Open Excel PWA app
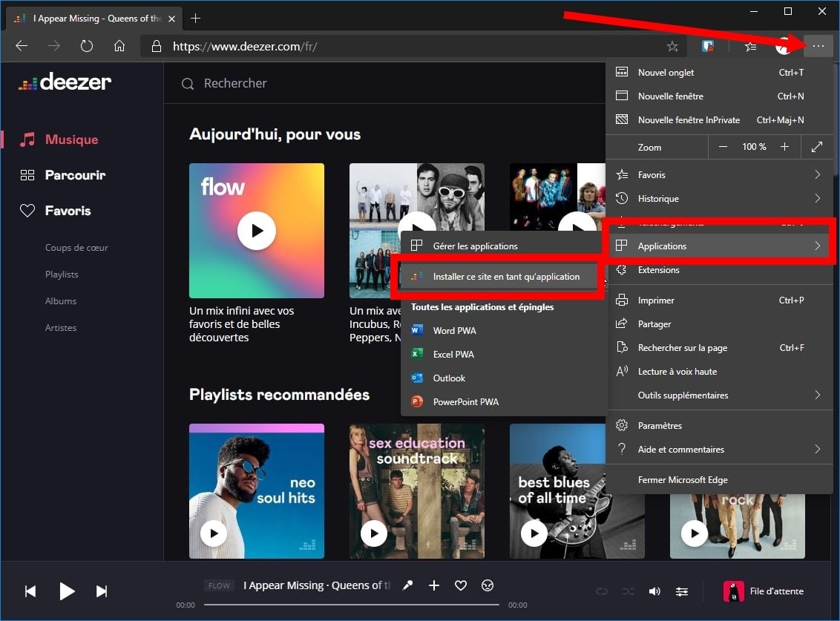The height and width of the screenshot is (621, 840). pyautogui.click(x=504, y=354)
